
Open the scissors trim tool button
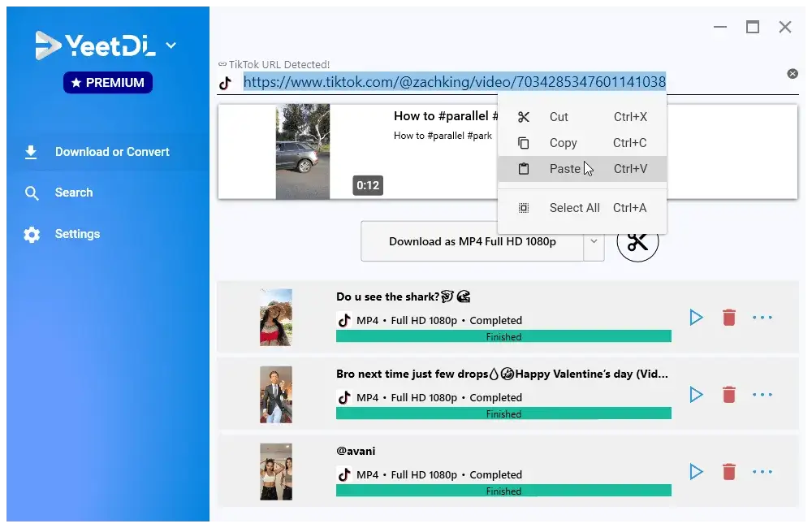[637, 241]
